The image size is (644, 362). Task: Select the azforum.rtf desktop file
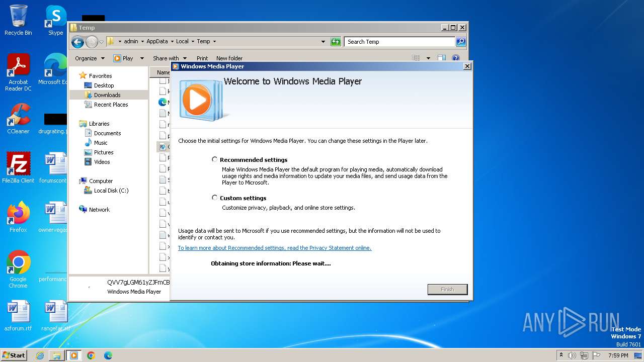coord(18,316)
